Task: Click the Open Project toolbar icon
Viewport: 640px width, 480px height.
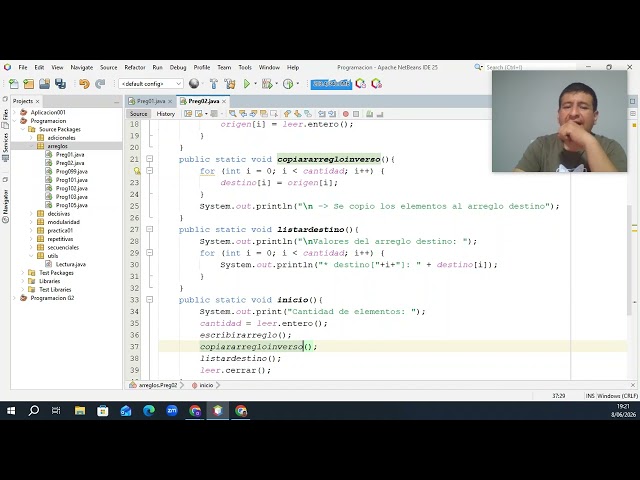Action: (x=44, y=84)
